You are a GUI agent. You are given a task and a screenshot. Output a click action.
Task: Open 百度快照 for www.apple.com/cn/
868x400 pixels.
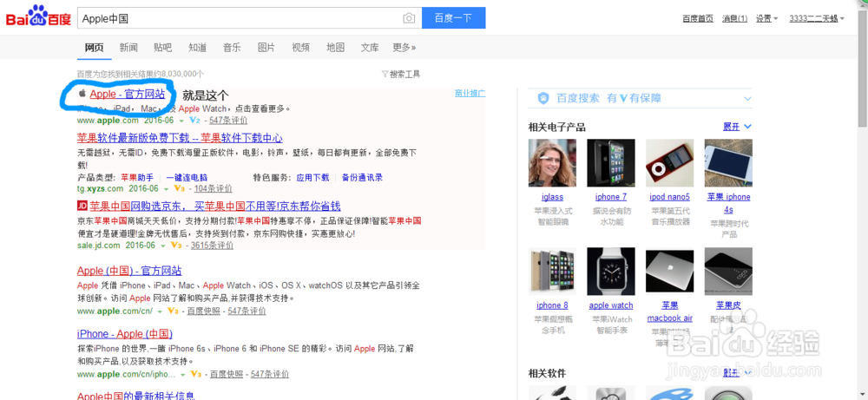[203, 311]
